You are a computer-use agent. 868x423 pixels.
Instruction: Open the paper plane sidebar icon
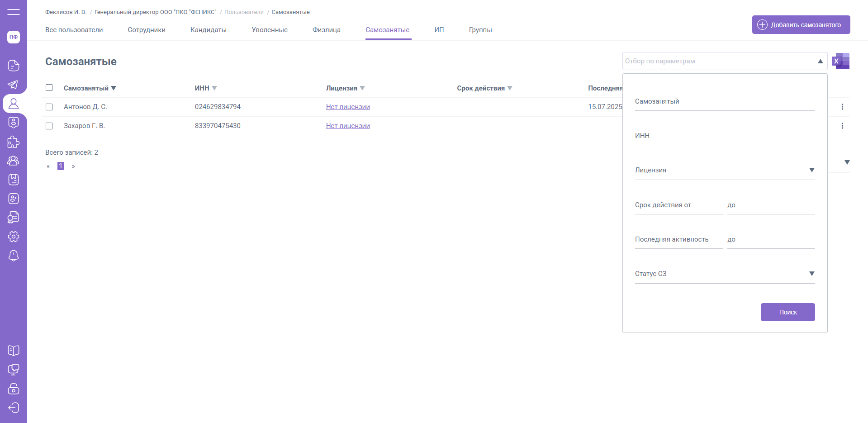click(14, 85)
